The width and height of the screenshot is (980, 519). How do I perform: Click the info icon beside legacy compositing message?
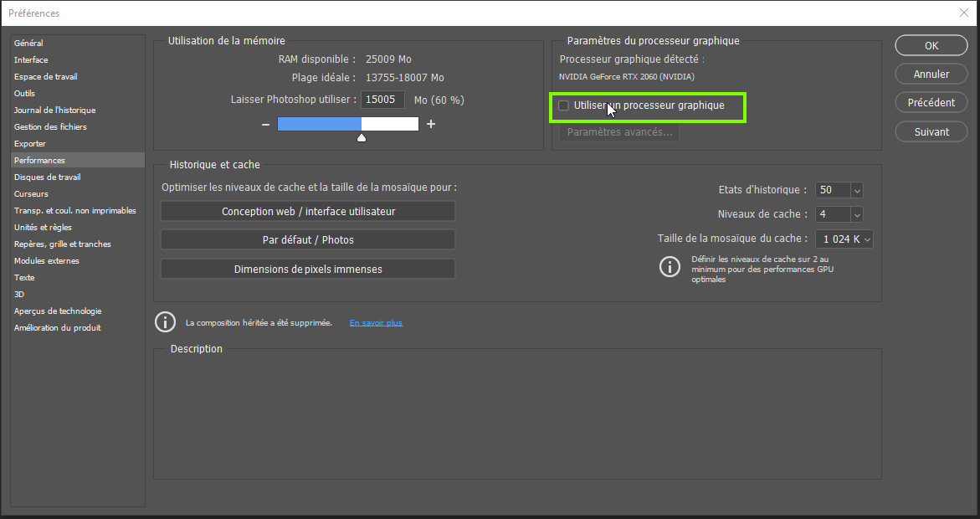(165, 321)
